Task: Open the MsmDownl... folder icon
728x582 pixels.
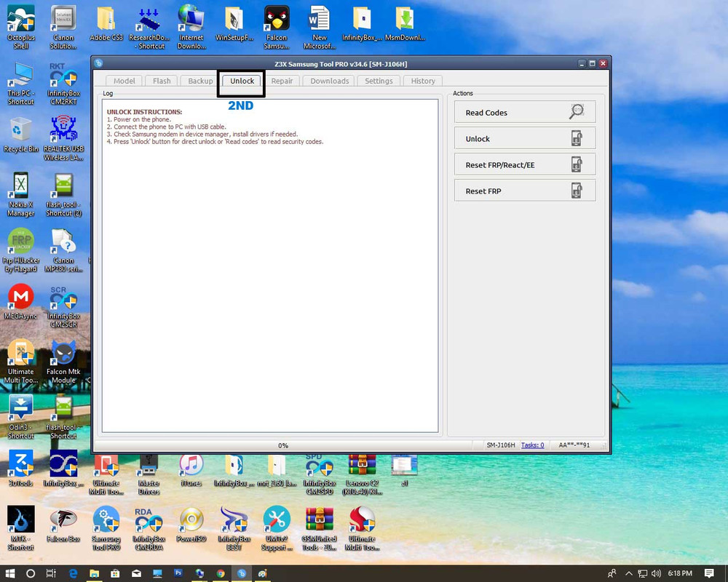Action: [405, 23]
